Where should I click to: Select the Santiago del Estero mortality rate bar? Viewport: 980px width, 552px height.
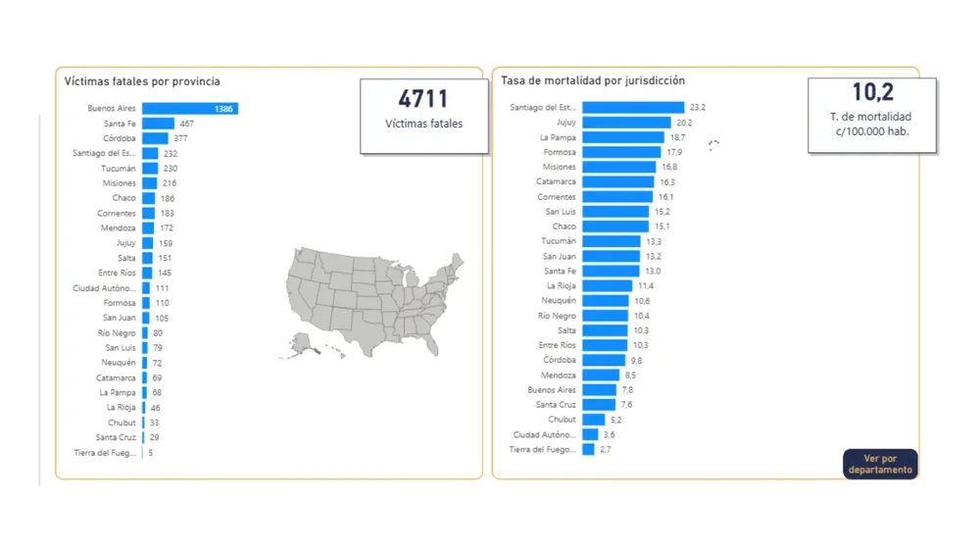pyautogui.click(x=633, y=108)
